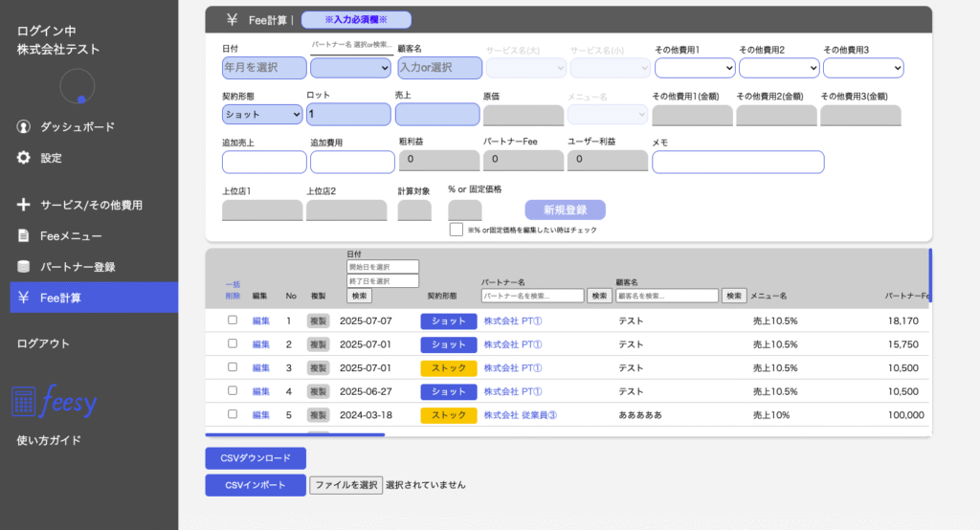Check the % or 固定価格 edit checkbox
The image size is (980, 530).
[x=457, y=230]
